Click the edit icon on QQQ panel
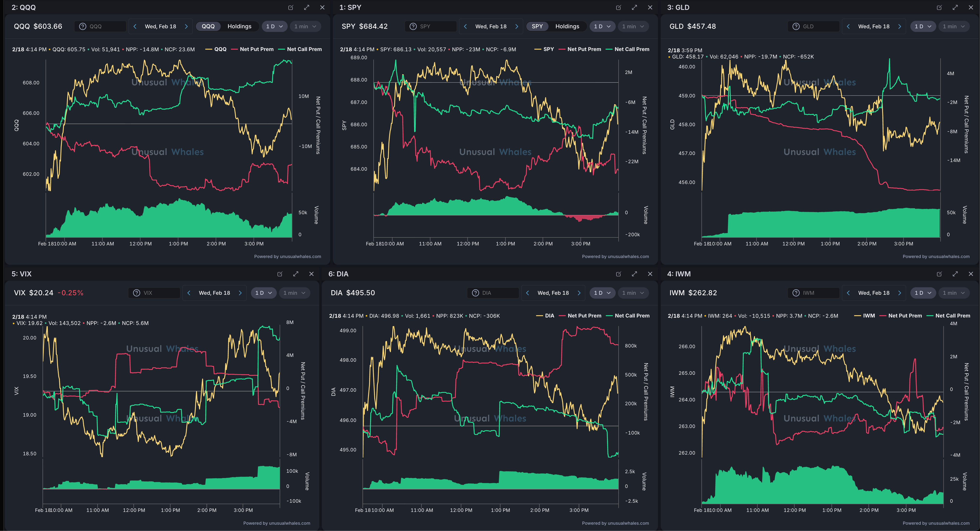Screen dimensions: 980x531 click(291, 7)
